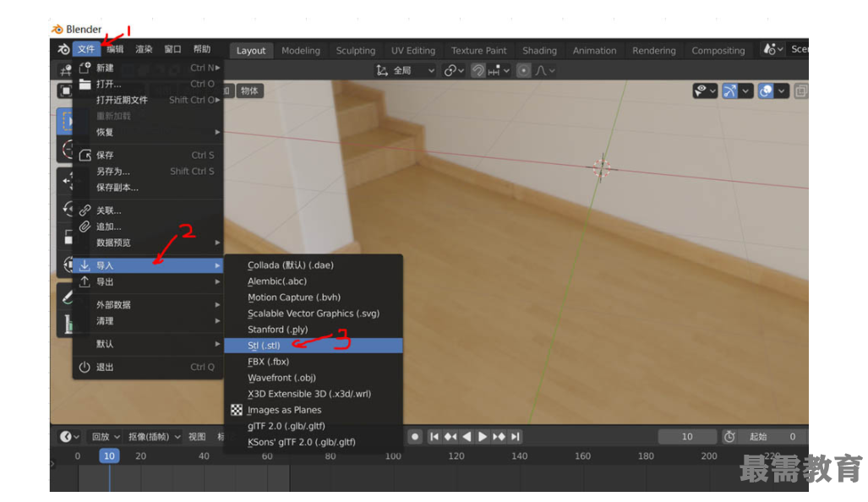This screenshot has height=502, width=868.
Task: Import glTF 2.0 (.glb/.gltf)
Action: tap(314, 426)
